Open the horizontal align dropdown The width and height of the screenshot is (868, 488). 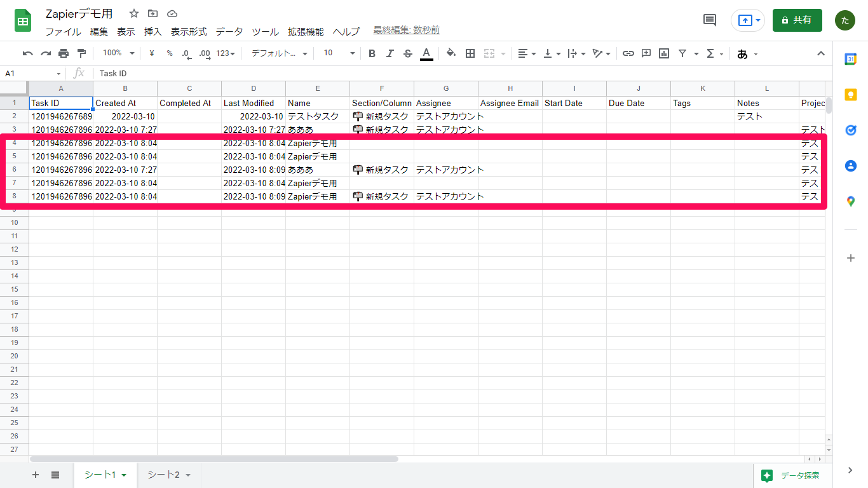click(527, 53)
